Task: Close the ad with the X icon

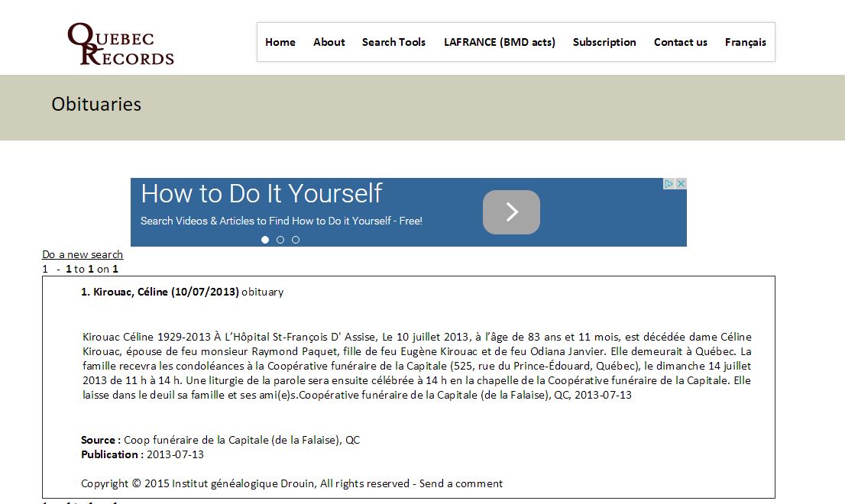Action: [682, 183]
